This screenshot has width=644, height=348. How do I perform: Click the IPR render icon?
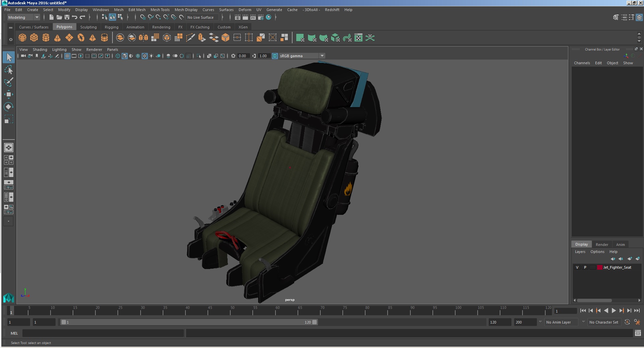coord(253,17)
